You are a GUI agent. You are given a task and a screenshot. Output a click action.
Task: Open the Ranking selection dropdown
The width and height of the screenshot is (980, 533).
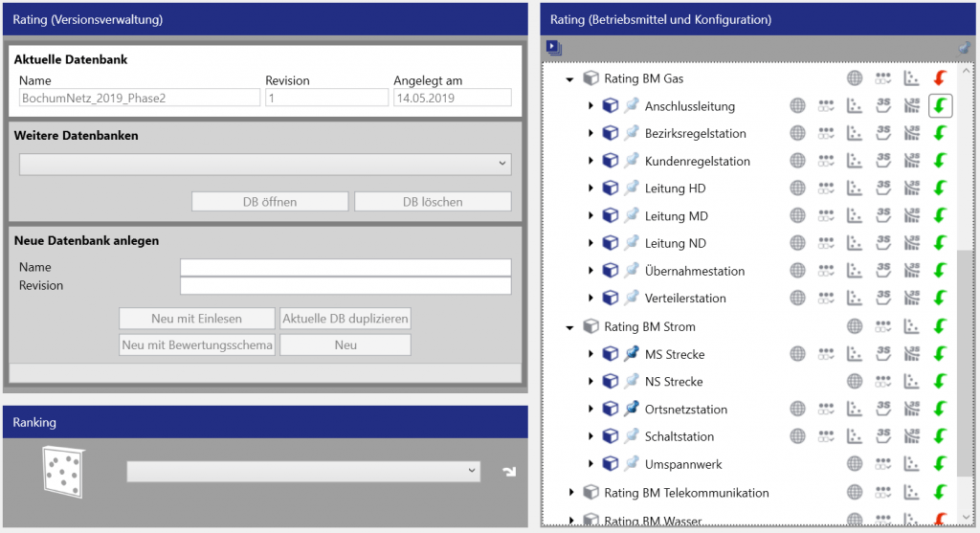[303, 471]
